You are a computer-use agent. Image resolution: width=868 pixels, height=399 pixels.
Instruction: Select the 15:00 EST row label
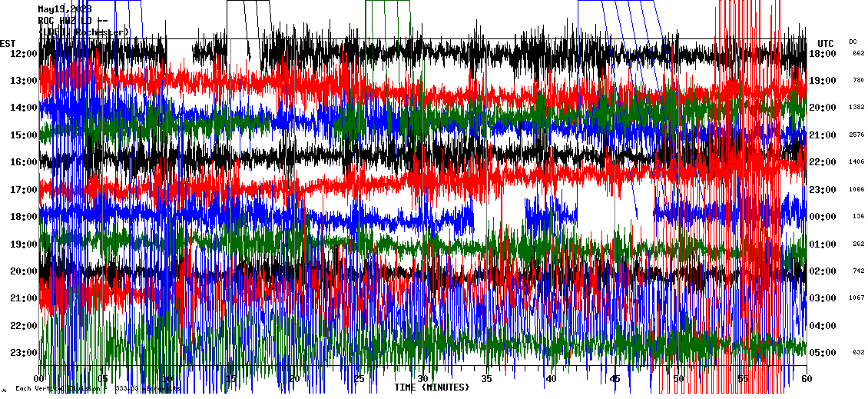point(24,135)
